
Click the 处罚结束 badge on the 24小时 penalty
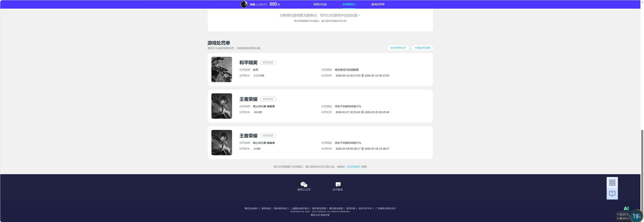pyautogui.click(x=268, y=99)
